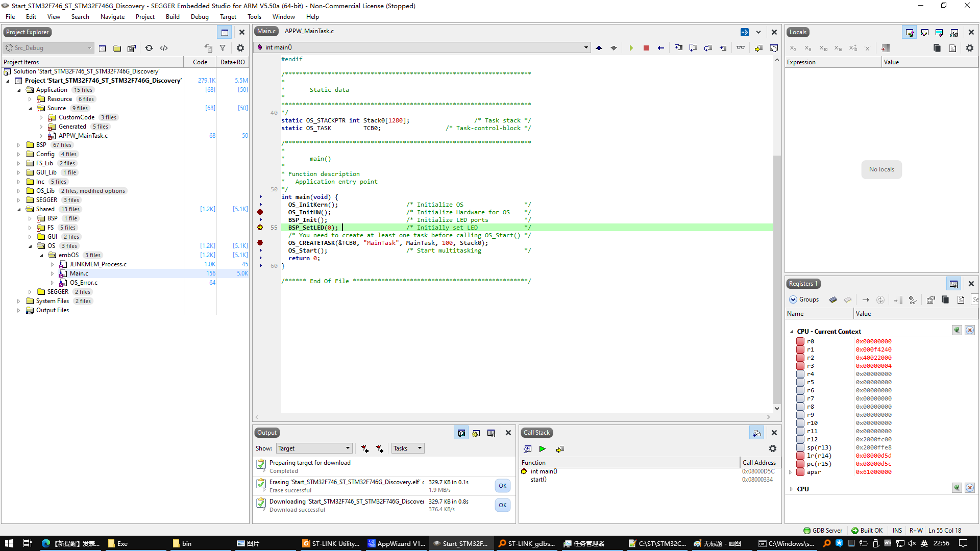Click the Step Out icon in editor toolbar

point(708,48)
